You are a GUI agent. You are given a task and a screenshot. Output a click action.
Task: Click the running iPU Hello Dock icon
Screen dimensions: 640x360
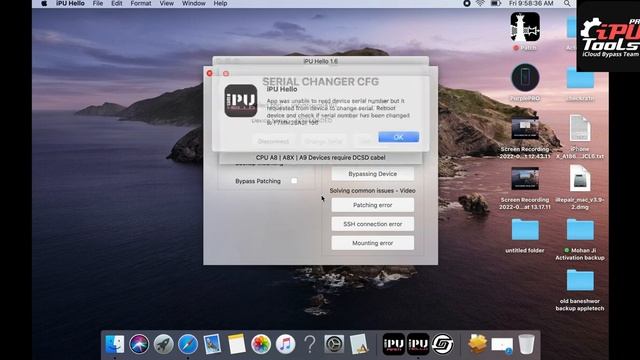point(418,344)
